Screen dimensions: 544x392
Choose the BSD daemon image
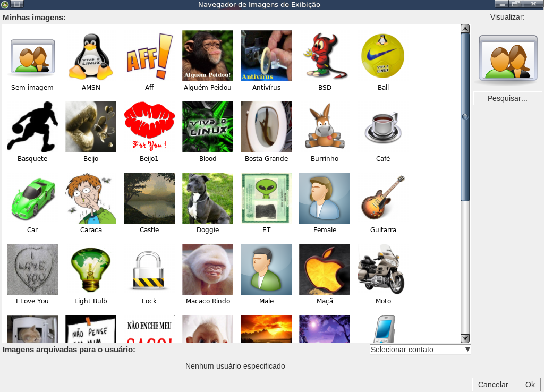point(325,56)
